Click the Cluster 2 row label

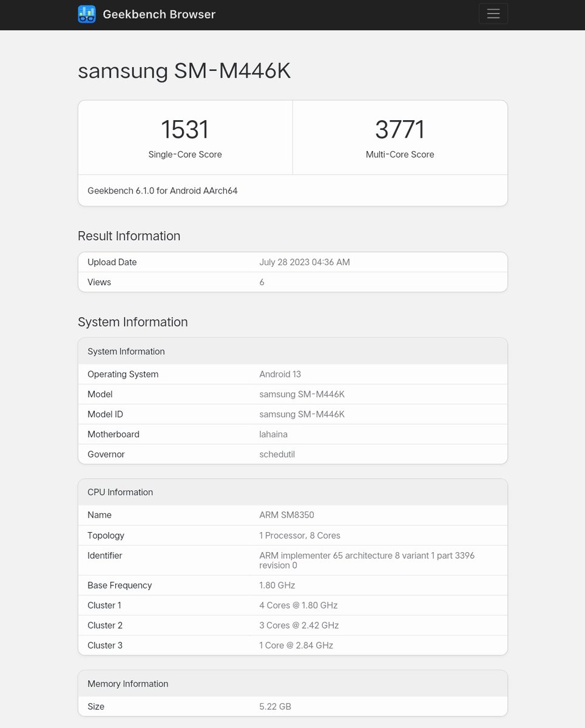click(105, 625)
